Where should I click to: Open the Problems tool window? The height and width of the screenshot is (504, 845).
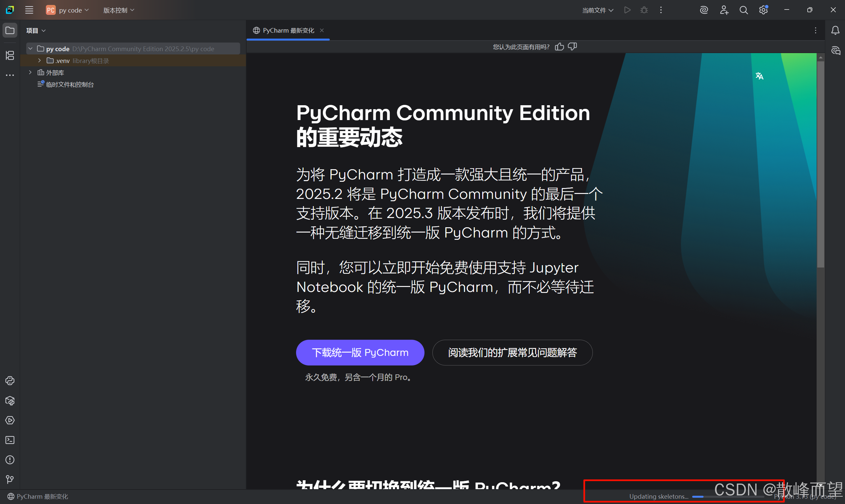(x=10, y=460)
